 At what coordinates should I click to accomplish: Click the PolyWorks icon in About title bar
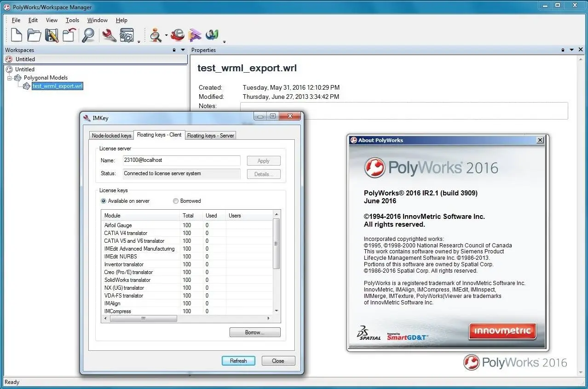pos(353,140)
